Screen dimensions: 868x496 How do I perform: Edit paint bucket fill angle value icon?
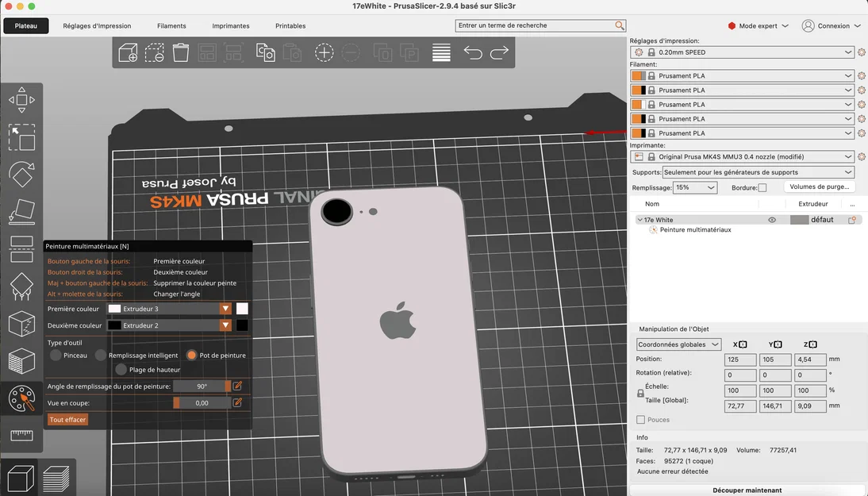pyautogui.click(x=237, y=386)
